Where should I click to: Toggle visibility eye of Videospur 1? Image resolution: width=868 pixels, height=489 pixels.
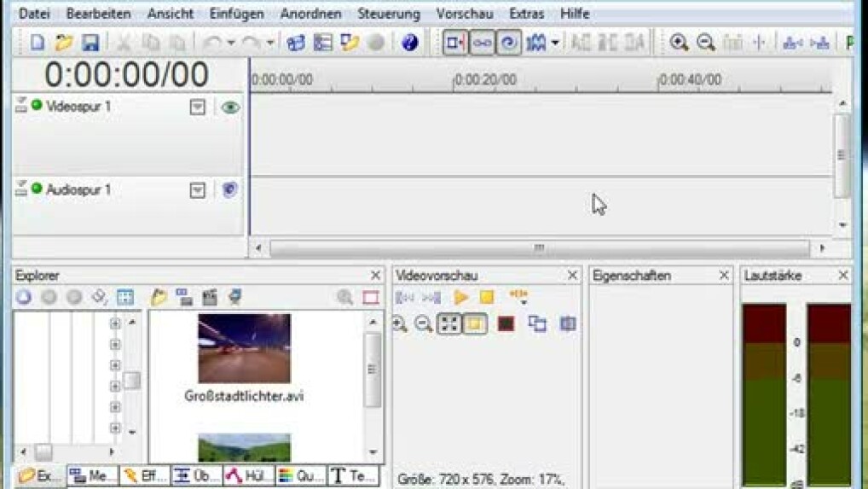tap(230, 108)
